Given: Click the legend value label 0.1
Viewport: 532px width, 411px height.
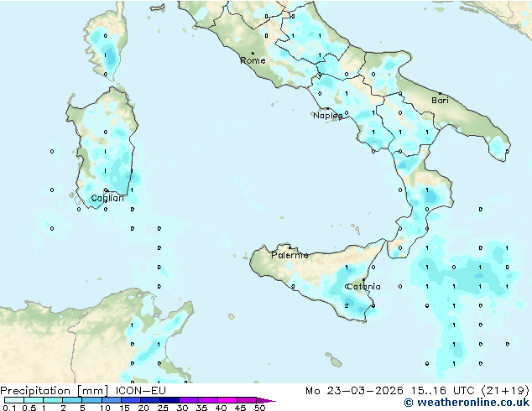Looking at the screenshot, I should tap(9, 408).
